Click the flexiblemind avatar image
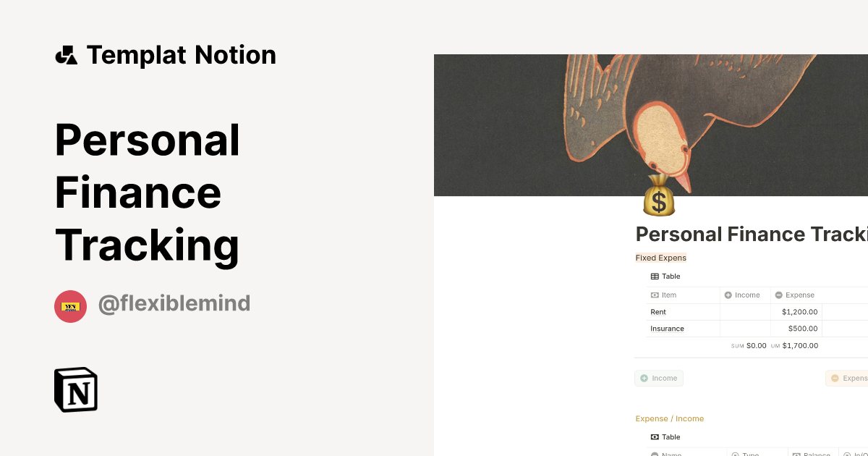868x456 pixels. pos(70,306)
